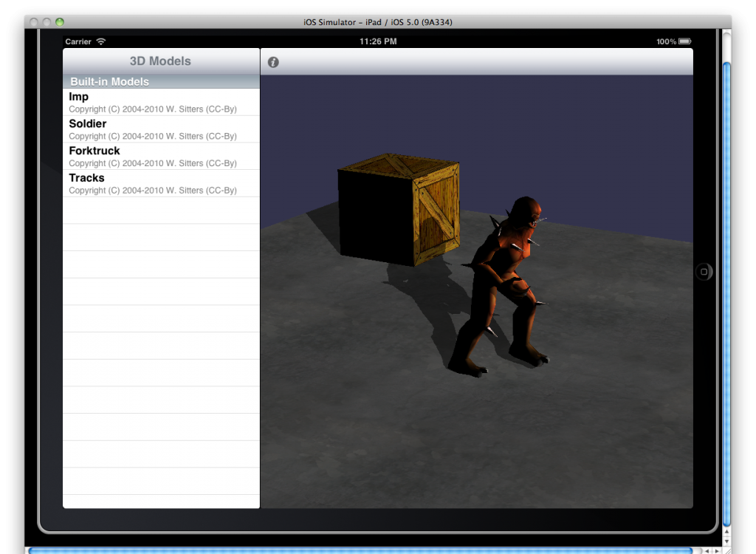This screenshot has height=554, width=756.
Task: Click the iOS Simulator window title bar
Action: (378, 22)
